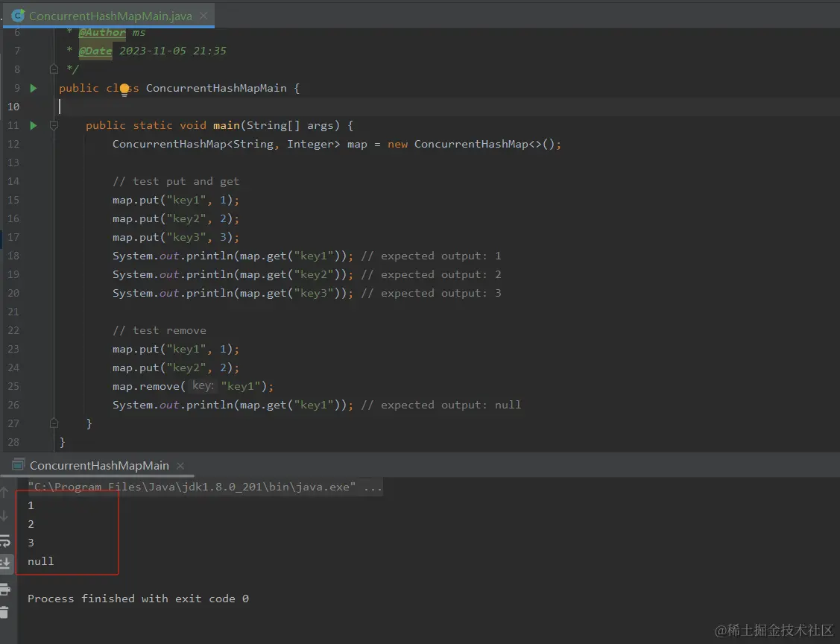Collapse the main method fold at line 11
The height and width of the screenshot is (644, 840).
pos(54,125)
